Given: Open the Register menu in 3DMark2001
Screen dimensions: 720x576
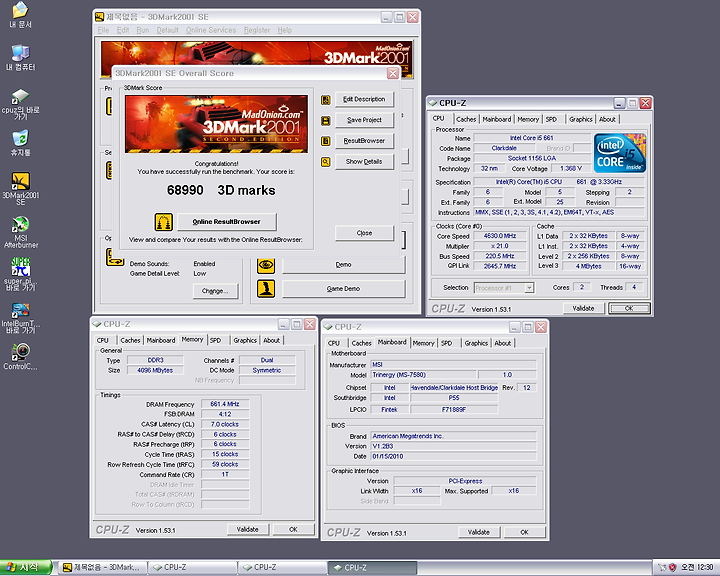Looking at the screenshot, I should click(257, 30).
